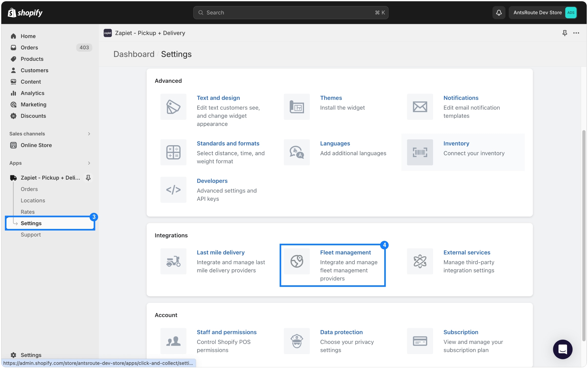Click the Notifications envelope icon

pyautogui.click(x=420, y=107)
